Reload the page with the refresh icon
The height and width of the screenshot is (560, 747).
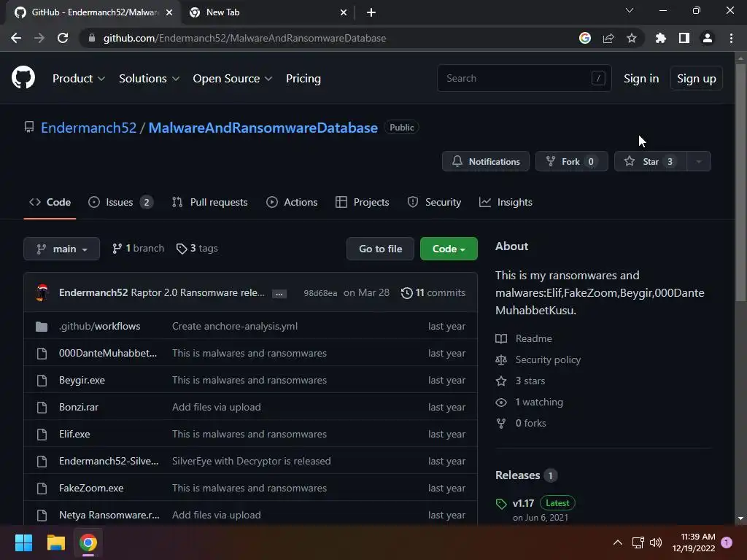tap(63, 38)
